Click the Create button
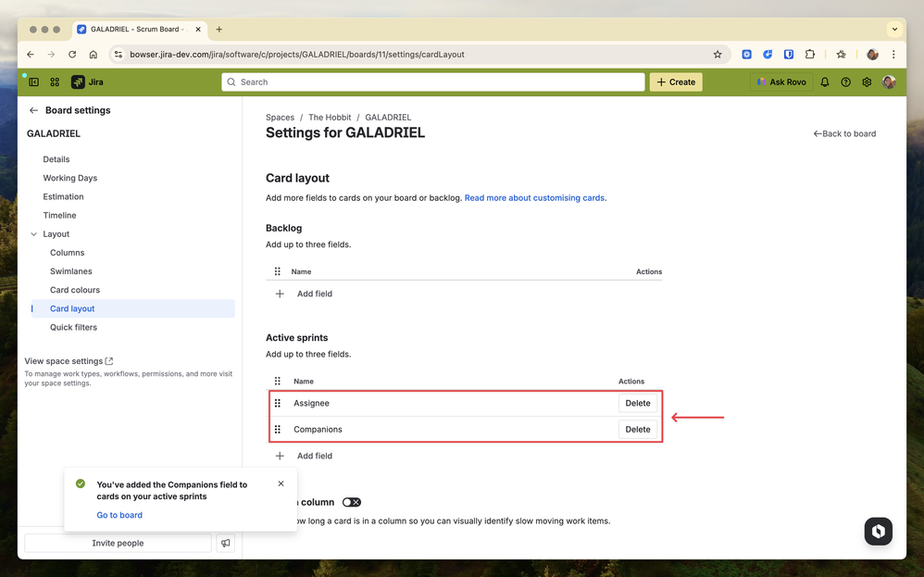924x577 pixels. pyautogui.click(x=676, y=82)
